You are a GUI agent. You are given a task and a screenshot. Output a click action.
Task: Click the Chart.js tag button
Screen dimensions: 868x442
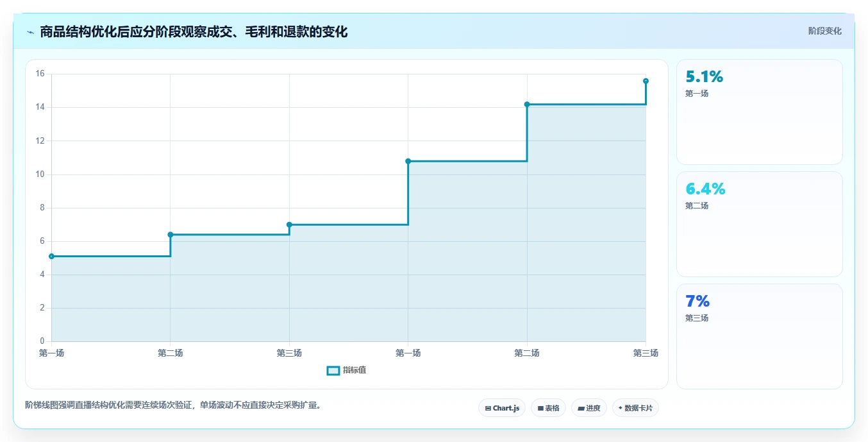point(502,408)
